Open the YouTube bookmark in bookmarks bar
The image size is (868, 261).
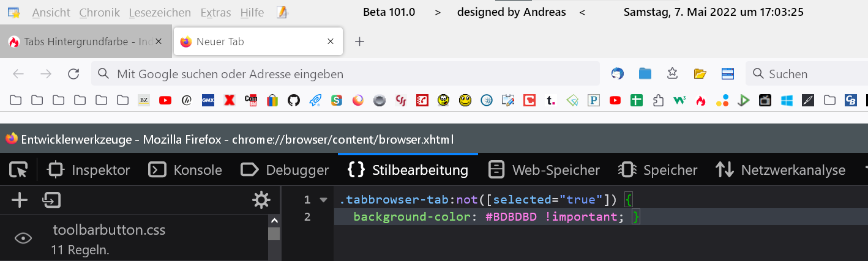[x=165, y=100]
